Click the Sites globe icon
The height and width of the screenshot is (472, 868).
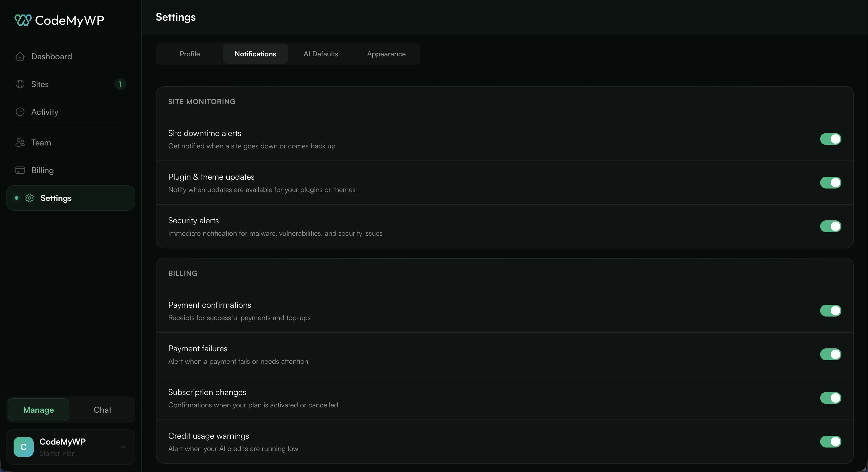[20, 84]
